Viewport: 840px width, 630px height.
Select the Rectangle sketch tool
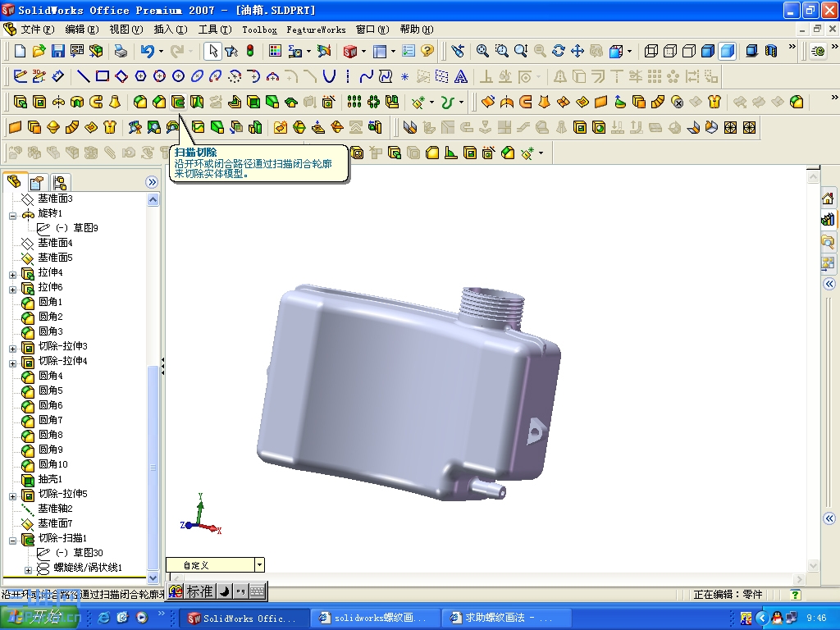point(103,78)
